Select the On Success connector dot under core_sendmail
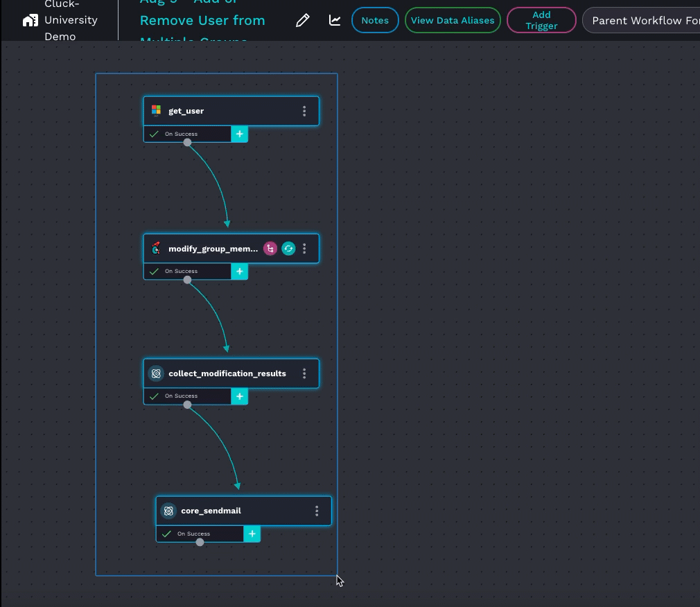Viewport: 700px width, 607px height. pos(200,542)
